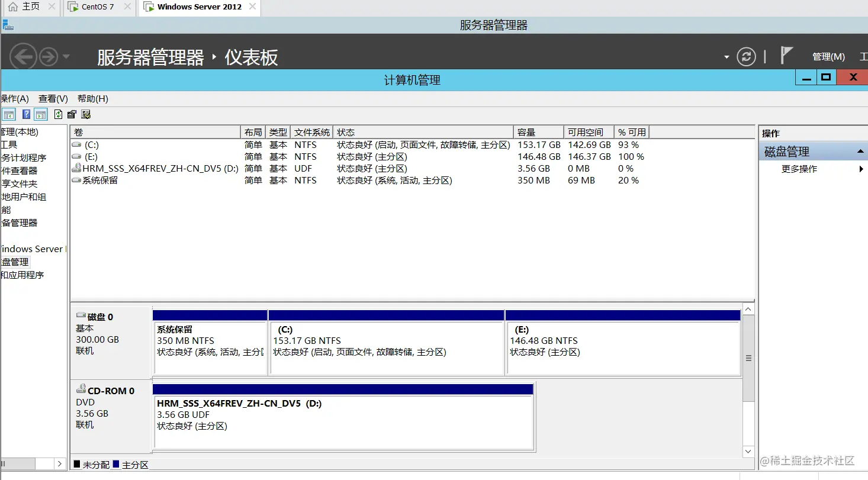
Task: Select the (E:) 146.48 GB partition block
Action: click(623, 342)
